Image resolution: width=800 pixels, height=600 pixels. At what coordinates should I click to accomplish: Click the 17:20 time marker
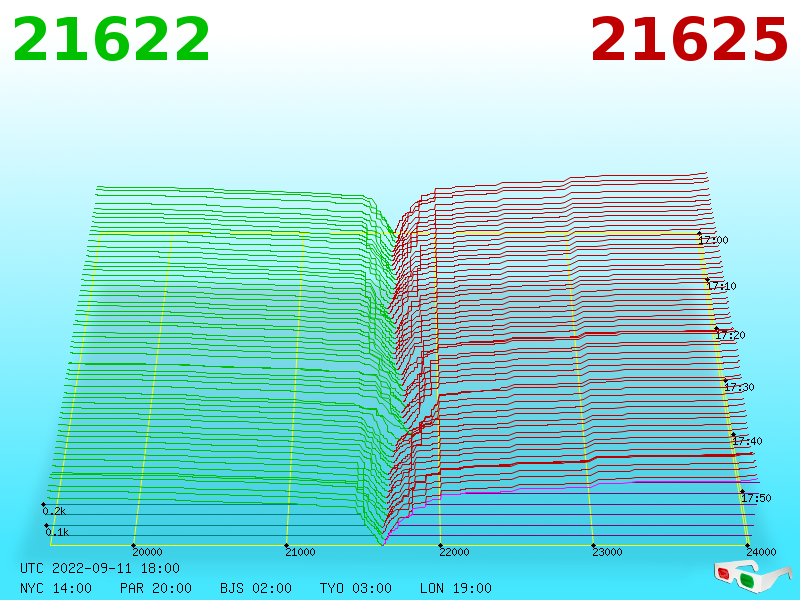pyautogui.click(x=730, y=335)
